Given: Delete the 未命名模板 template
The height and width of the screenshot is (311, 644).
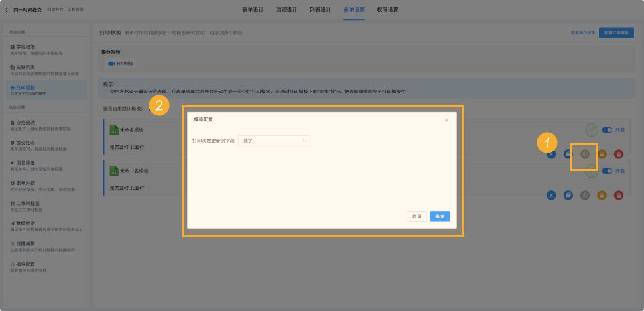Looking at the screenshot, I should [x=619, y=155].
